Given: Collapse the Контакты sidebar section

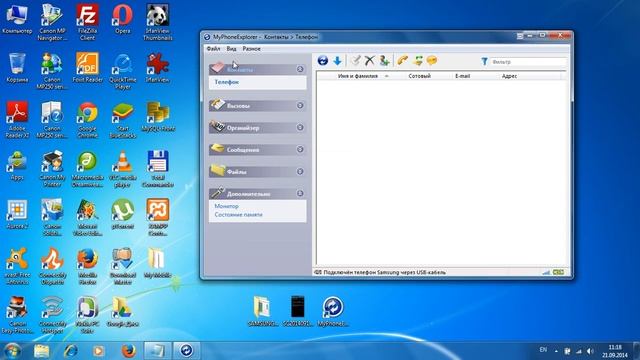Looking at the screenshot, I should pyautogui.click(x=300, y=69).
